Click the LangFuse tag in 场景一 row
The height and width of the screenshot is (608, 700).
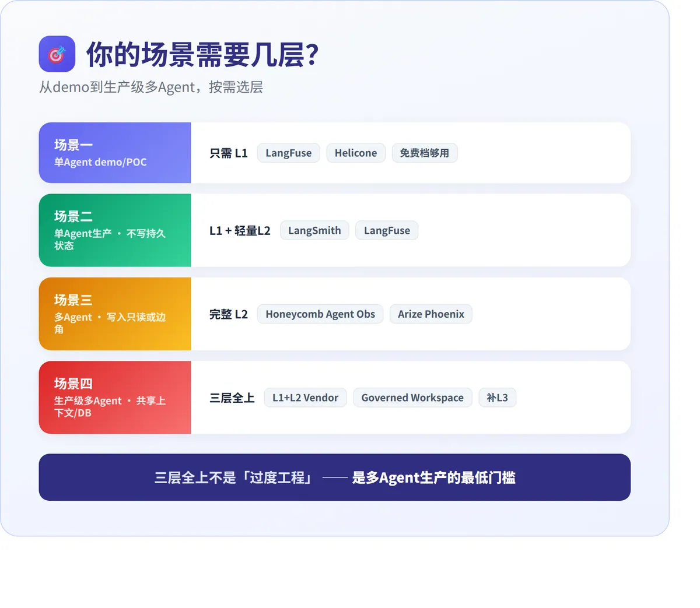pos(289,153)
